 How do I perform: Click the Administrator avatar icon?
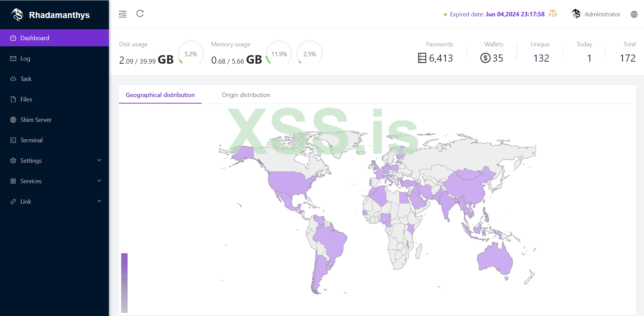576,14
